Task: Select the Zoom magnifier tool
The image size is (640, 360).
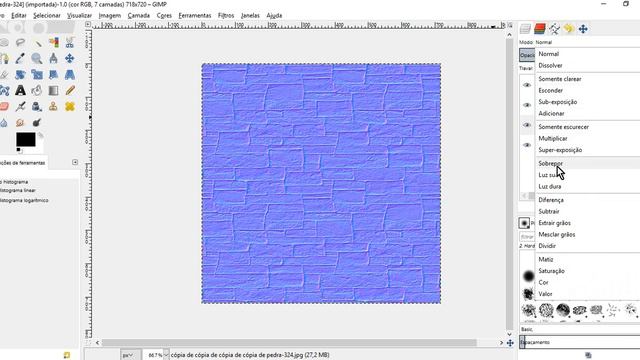Action: tap(37, 58)
